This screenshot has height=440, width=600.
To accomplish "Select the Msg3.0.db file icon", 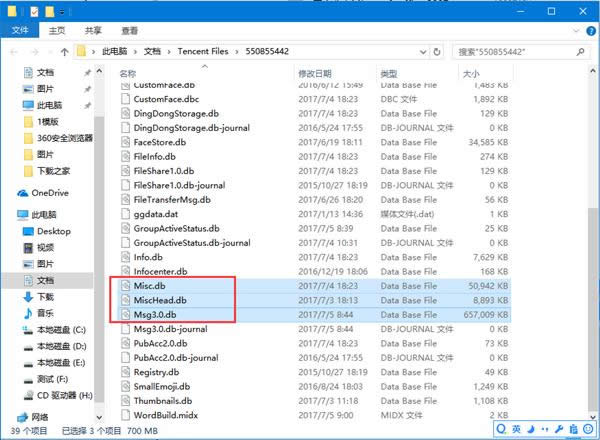I will tap(125, 313).
